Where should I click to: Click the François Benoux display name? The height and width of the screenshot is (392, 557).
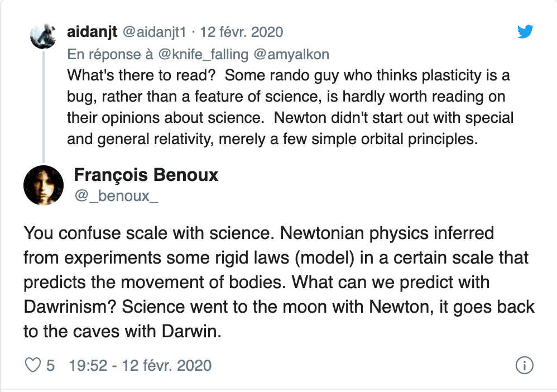tap(146, 175)
